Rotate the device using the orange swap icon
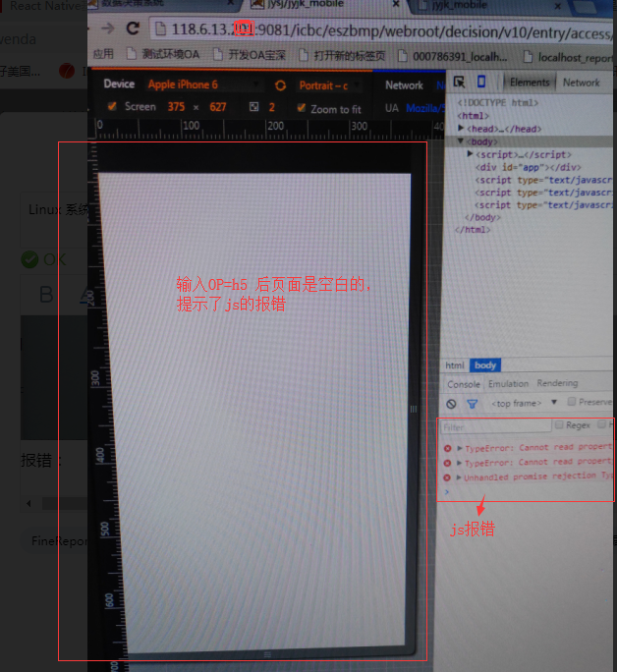This screenshot has width=617, height=672. pyautogui.click(x=280, y=85)
